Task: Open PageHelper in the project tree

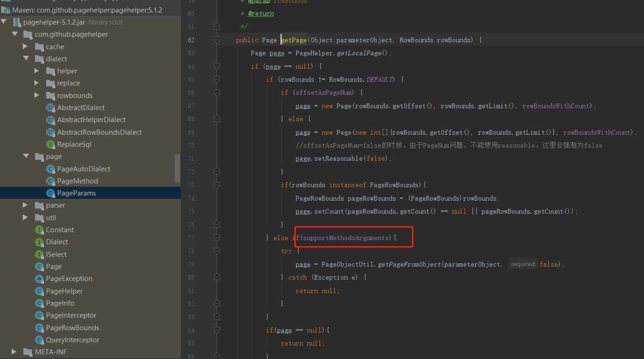Action: click(x=64, y=291)
